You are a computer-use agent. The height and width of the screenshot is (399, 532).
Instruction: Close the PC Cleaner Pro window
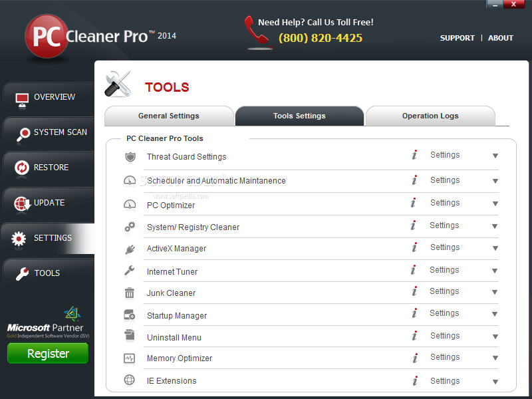point(513,4)
